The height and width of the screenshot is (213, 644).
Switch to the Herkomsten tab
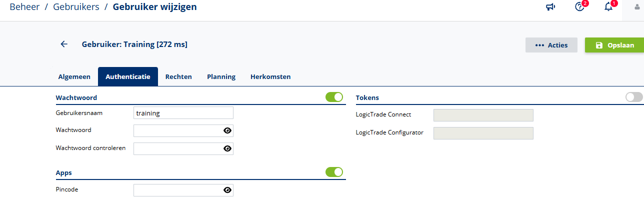[x=270, y=77]
